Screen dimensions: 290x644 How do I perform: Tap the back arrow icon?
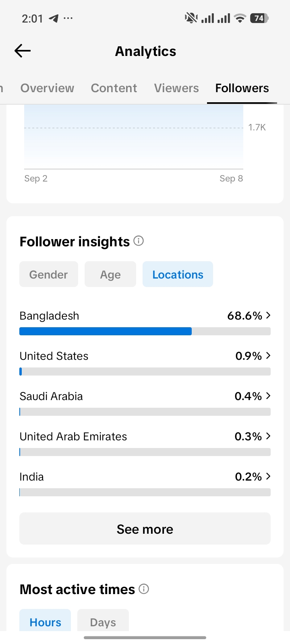23,51
